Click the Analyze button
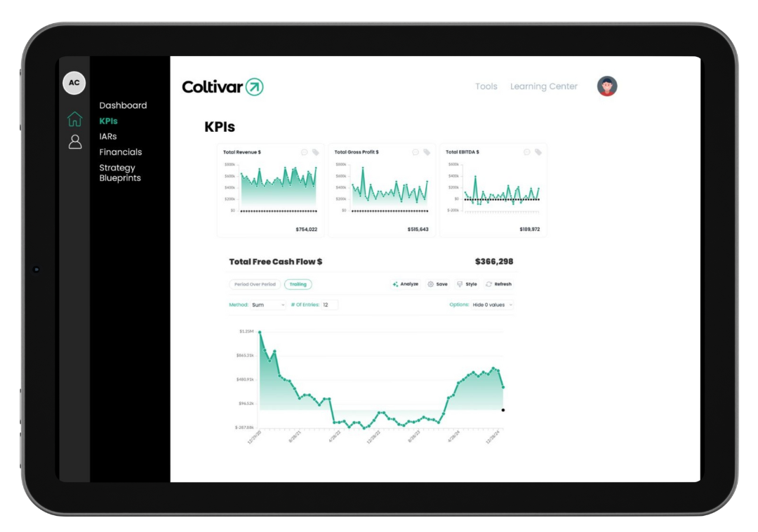Viewport: 758px width, 532px height. (405, 284)
